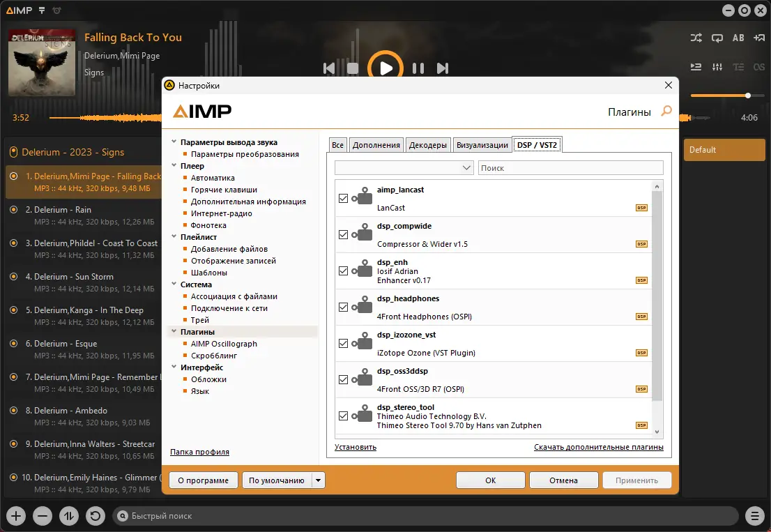771x532 pixels.
Task: Switch to the Визуализации tab
Action: 482,144
